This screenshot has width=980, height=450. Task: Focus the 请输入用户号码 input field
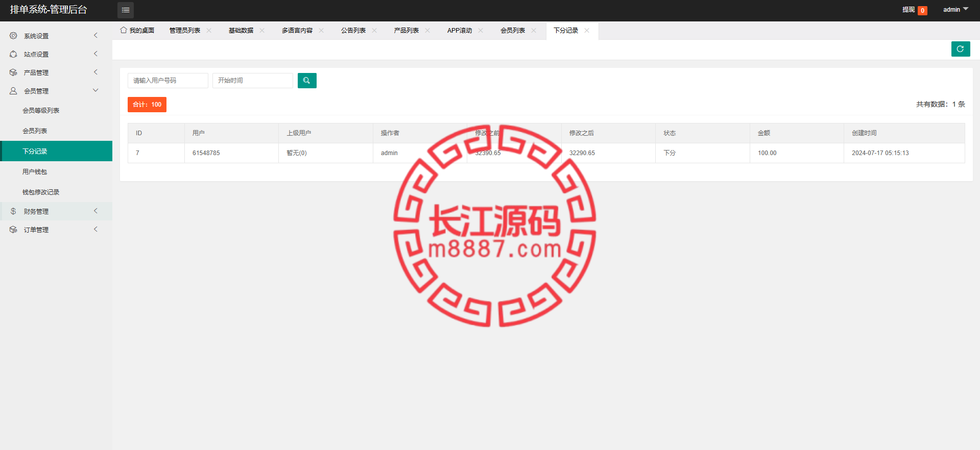[168, 81]
